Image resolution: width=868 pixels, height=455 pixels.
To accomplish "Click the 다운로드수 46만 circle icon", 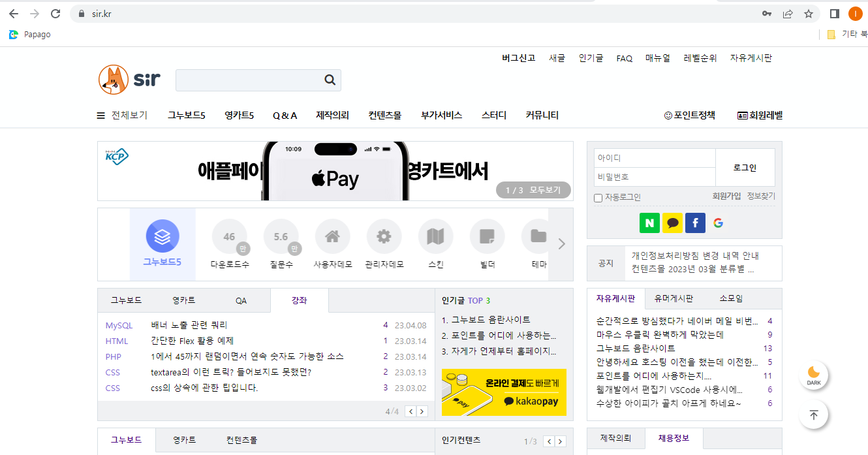I will coord(230,236).
